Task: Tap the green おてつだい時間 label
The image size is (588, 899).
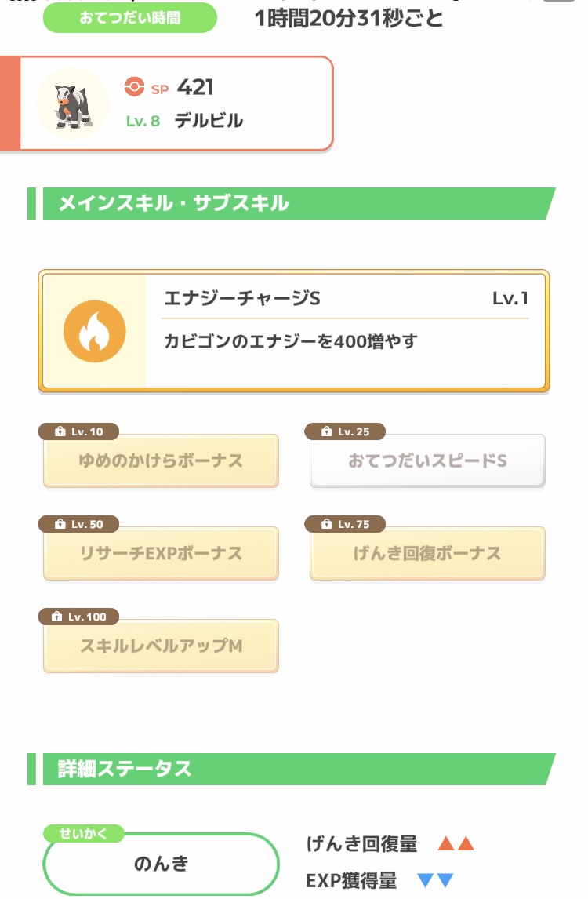Action: [130, 18]
